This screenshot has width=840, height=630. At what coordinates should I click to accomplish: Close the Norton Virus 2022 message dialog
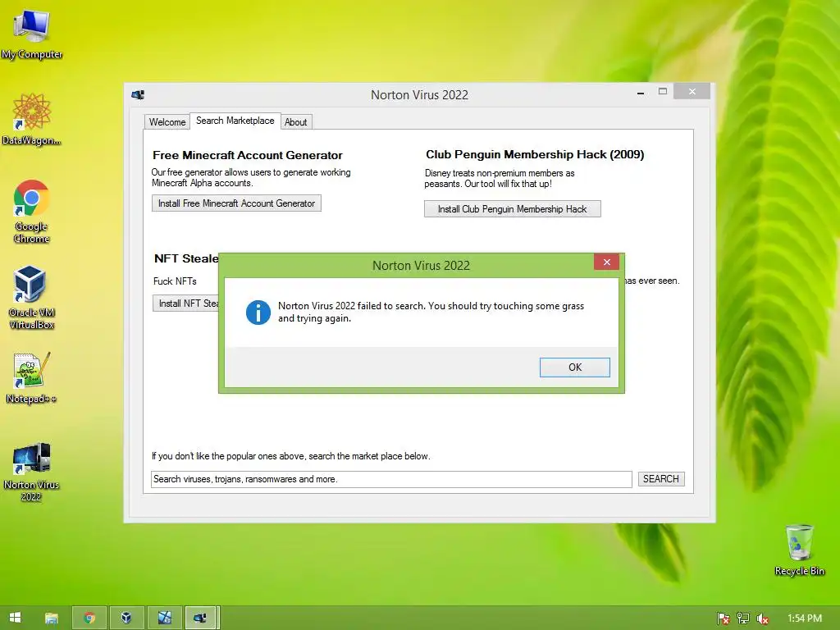pyautogui.click(x=606, y=262)
